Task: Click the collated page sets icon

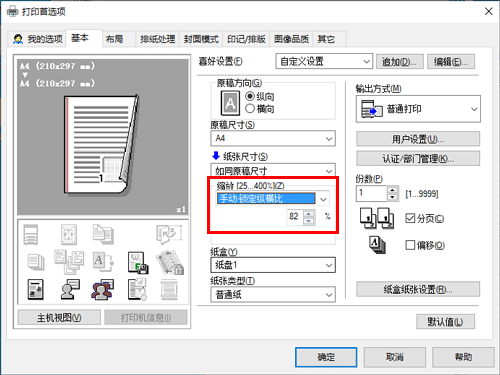Action: (377, 219)
